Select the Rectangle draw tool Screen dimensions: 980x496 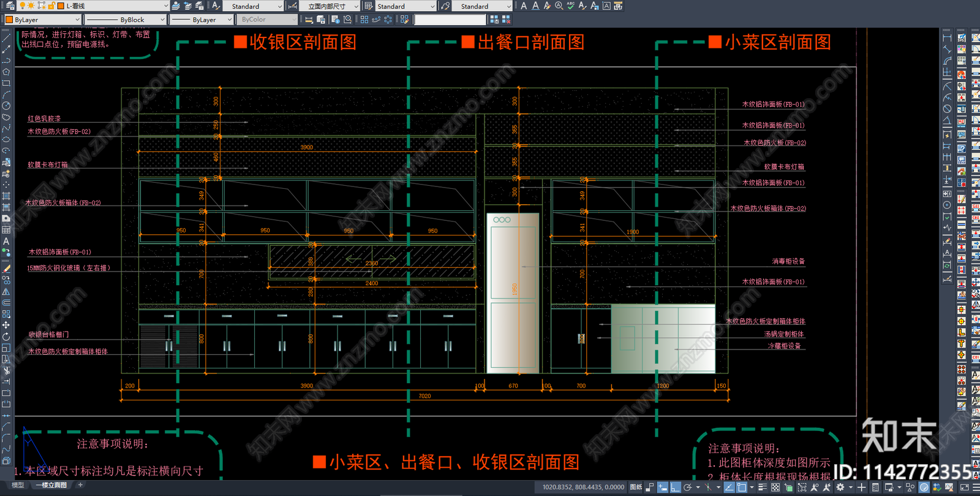6,83
